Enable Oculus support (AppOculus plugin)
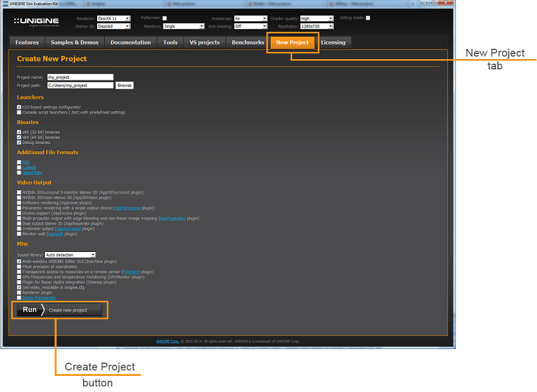 pyautogui.click(x=19, y=213)
